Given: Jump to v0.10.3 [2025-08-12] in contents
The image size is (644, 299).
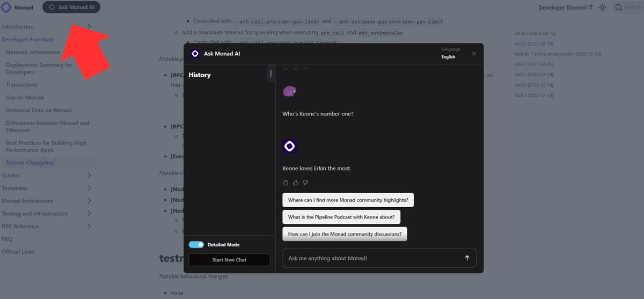Looking at the screenshot, I should (x=536, y=33).
